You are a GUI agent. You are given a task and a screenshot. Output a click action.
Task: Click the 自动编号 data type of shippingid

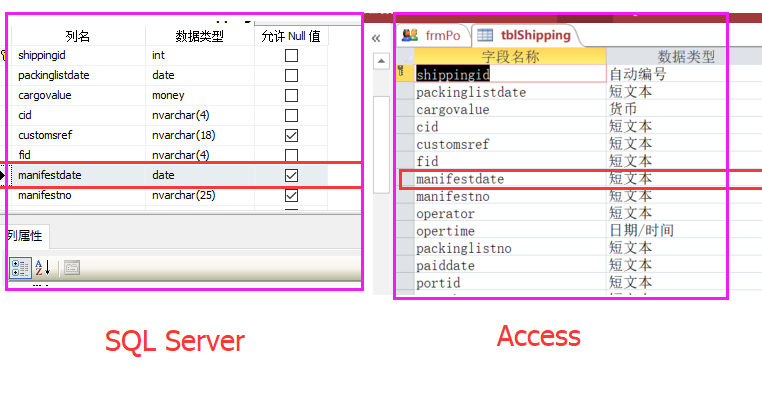click(638, 74)
